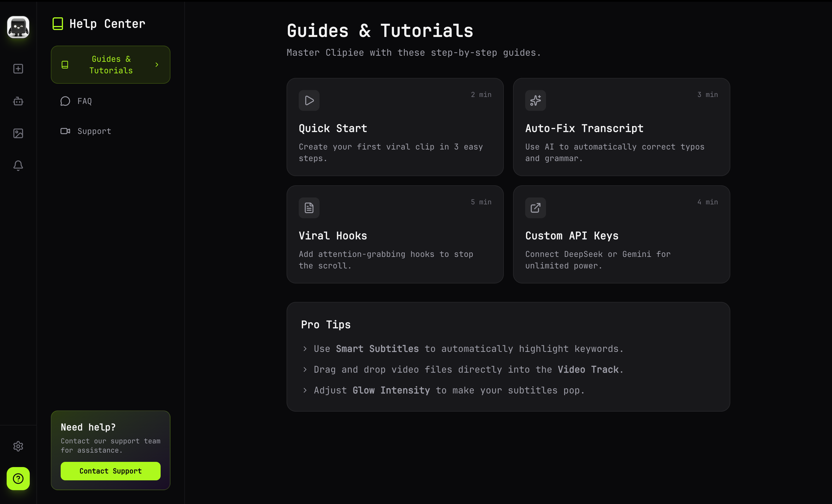Viewport: 832px width, 504px height.
Task: Click the Help Center book icon
Action: pos(57,23)
